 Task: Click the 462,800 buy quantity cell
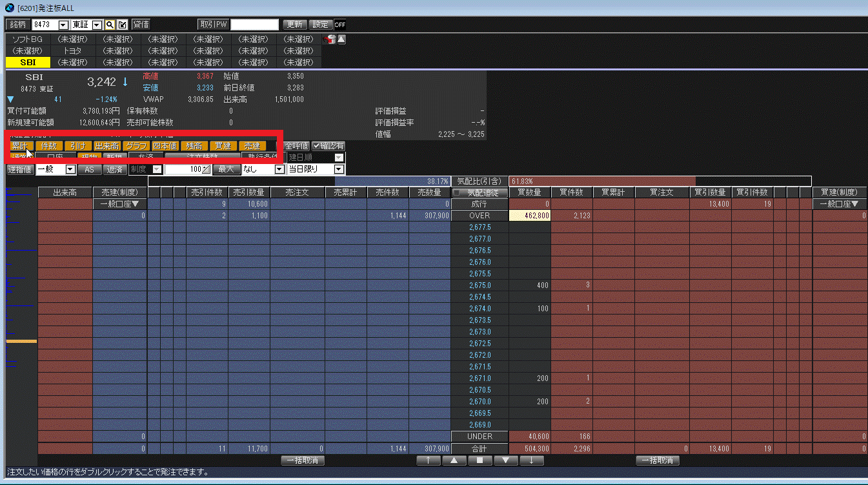coord(530,216)
